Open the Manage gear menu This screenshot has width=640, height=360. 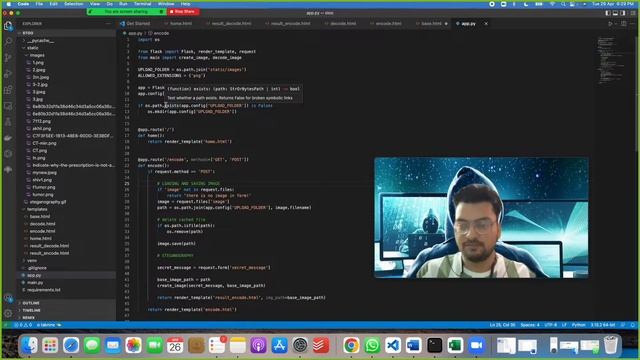click(8, 313)
